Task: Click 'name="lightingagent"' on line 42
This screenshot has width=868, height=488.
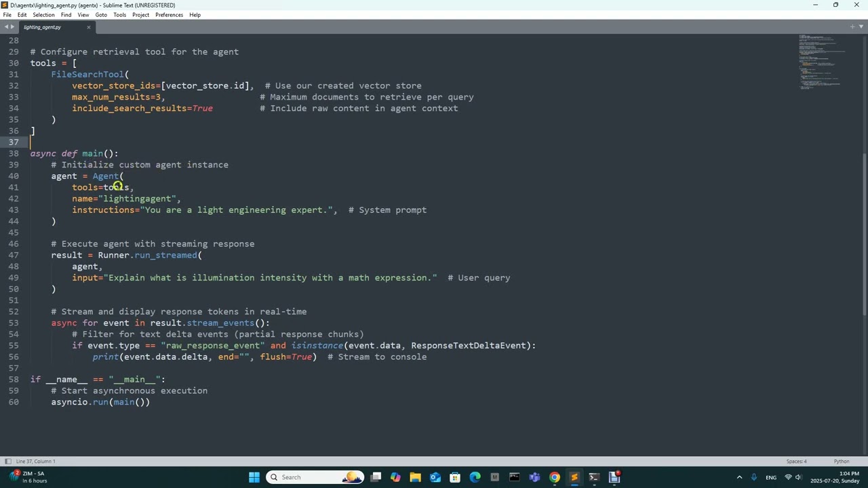Action: tap(124, 199)
